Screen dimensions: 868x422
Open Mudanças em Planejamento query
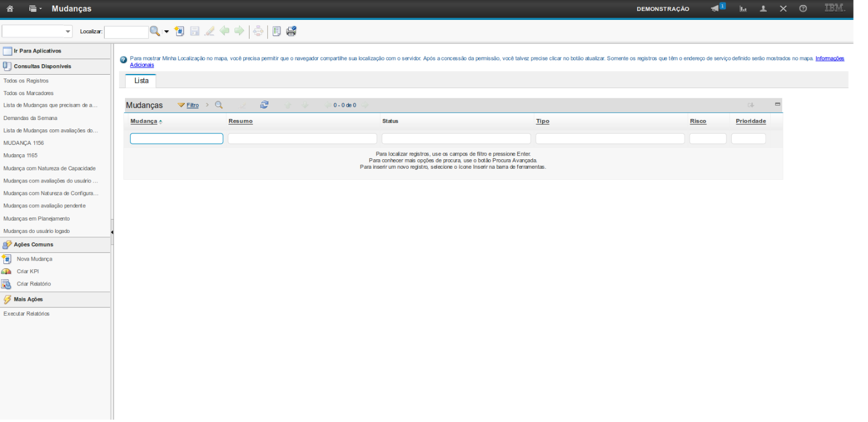point(37,218)
